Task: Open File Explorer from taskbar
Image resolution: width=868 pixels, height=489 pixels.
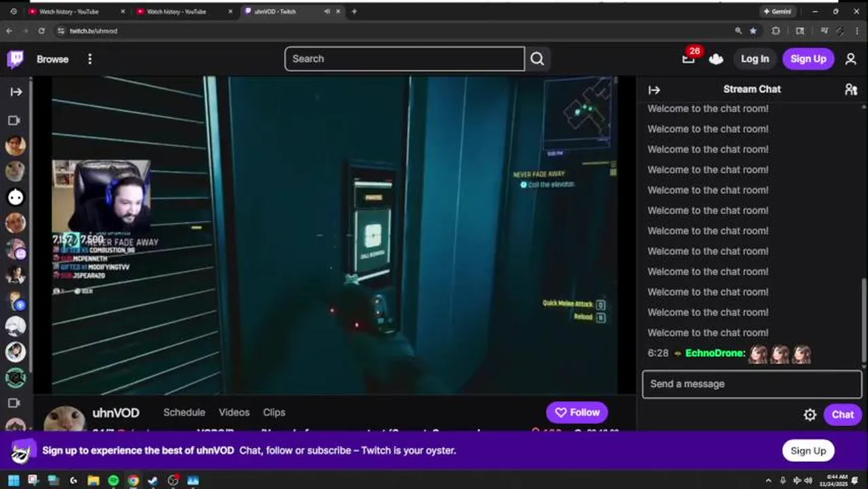Action: (x=93, y=480)
